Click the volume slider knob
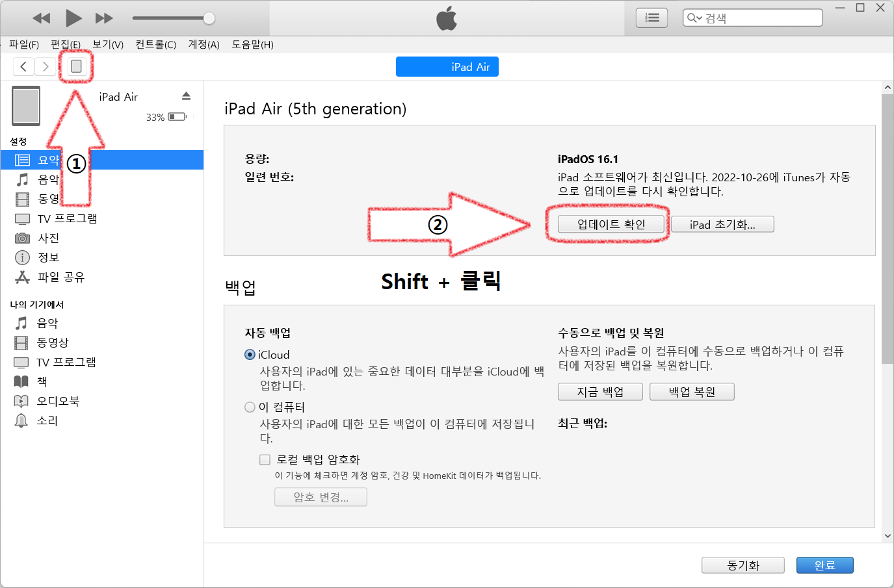 coord(209,18)
